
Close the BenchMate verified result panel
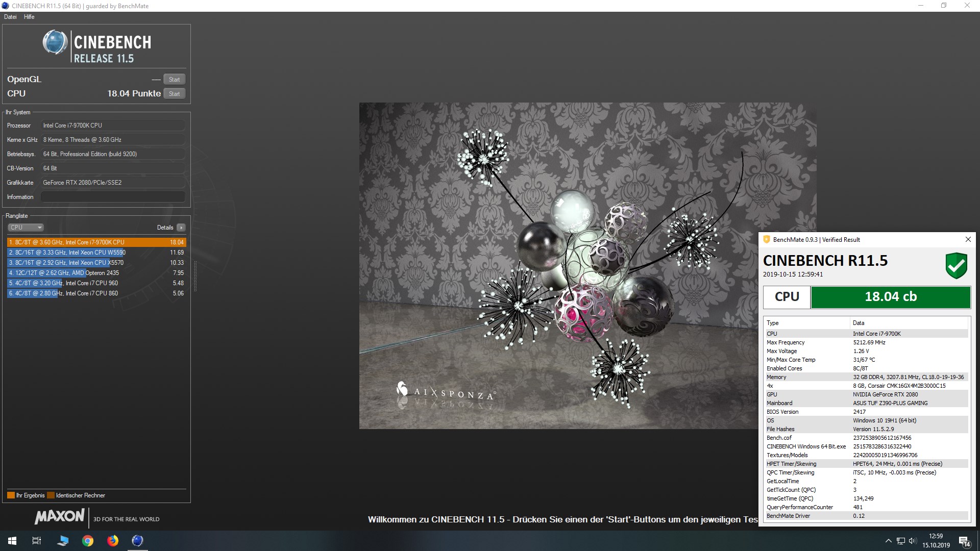click(x=968, y=239)
